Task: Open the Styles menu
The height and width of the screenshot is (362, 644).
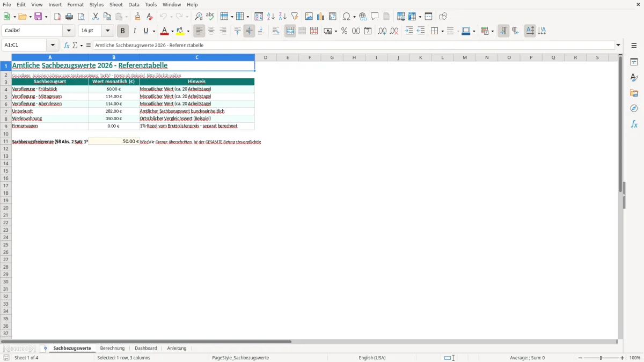Action: (x=97, y=4)
